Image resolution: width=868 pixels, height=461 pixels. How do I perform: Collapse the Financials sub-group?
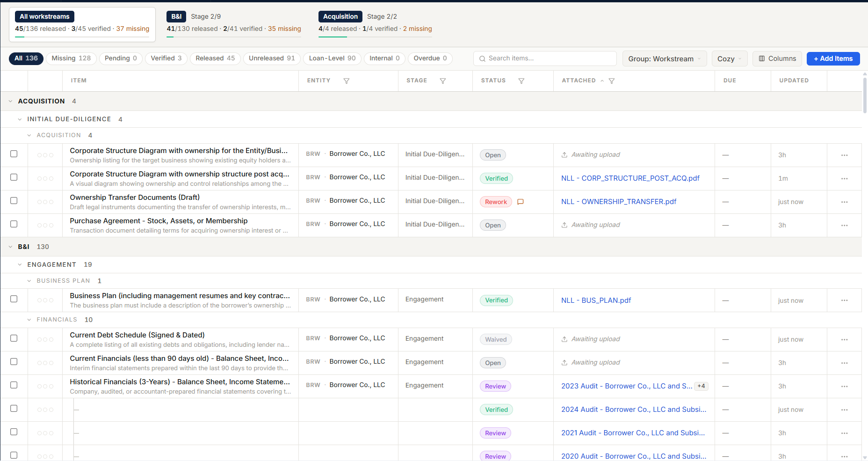tap(29, 320)
